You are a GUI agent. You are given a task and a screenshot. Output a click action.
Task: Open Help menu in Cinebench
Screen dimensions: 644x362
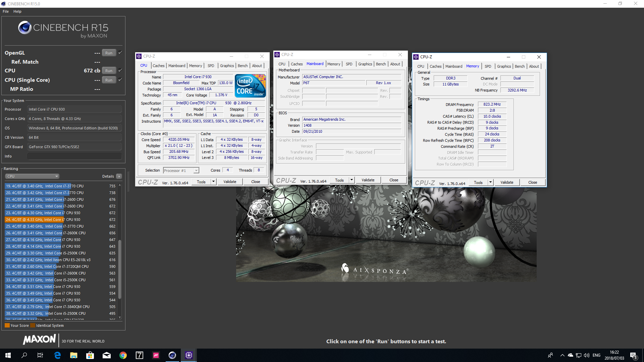coord(17,11)
